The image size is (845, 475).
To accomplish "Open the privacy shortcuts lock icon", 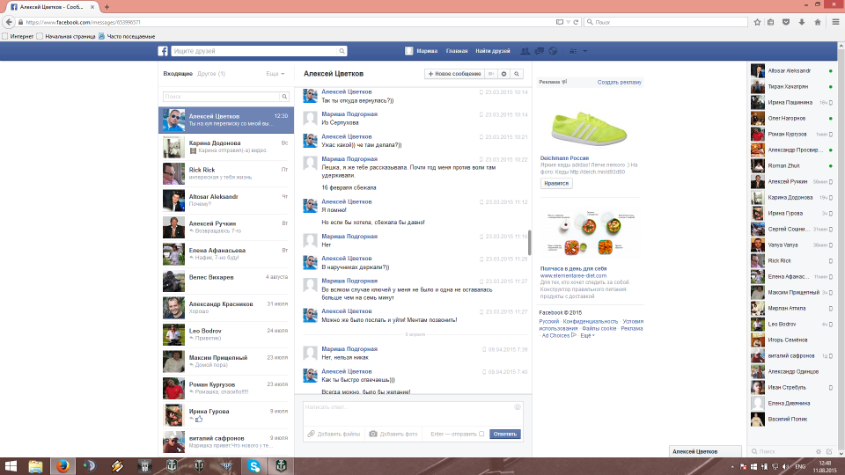I will (x=573, y=51).
